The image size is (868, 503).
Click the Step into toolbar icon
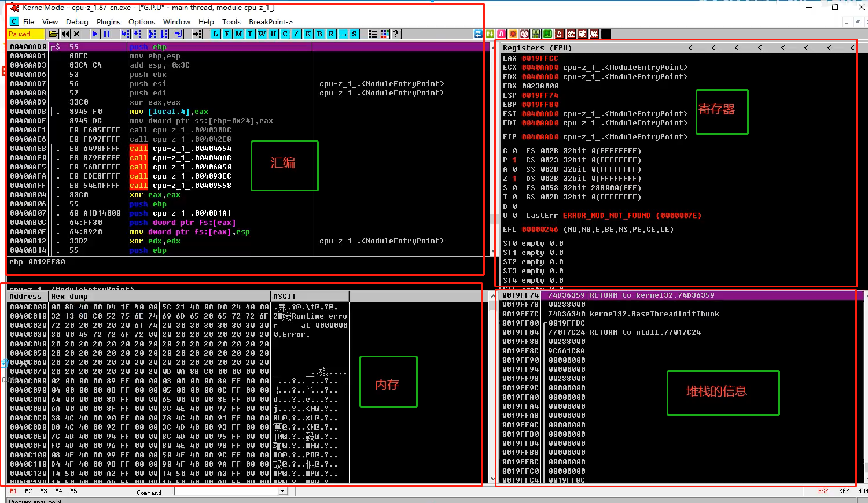click(x=125, y=34)
